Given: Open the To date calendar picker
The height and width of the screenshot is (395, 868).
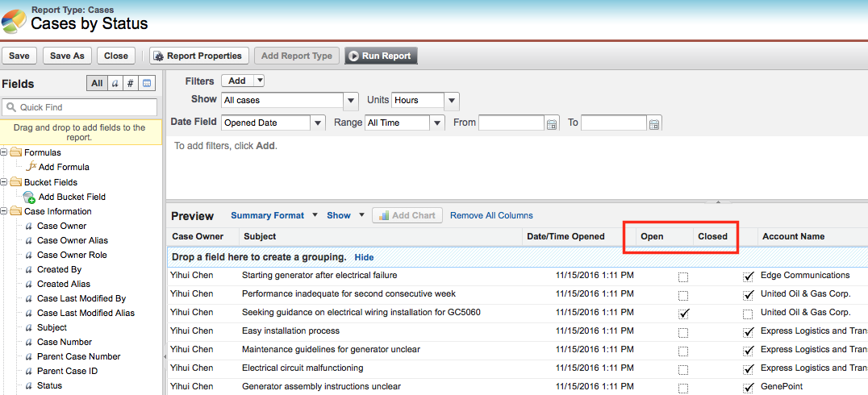Looking at the screenshot, I should coord(654,123).
